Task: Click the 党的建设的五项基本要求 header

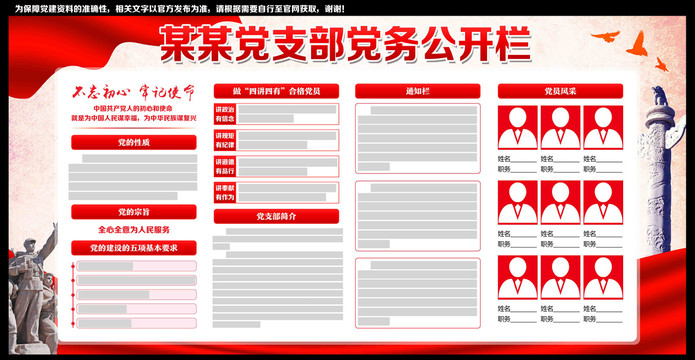Action: (x=134, y=248)
